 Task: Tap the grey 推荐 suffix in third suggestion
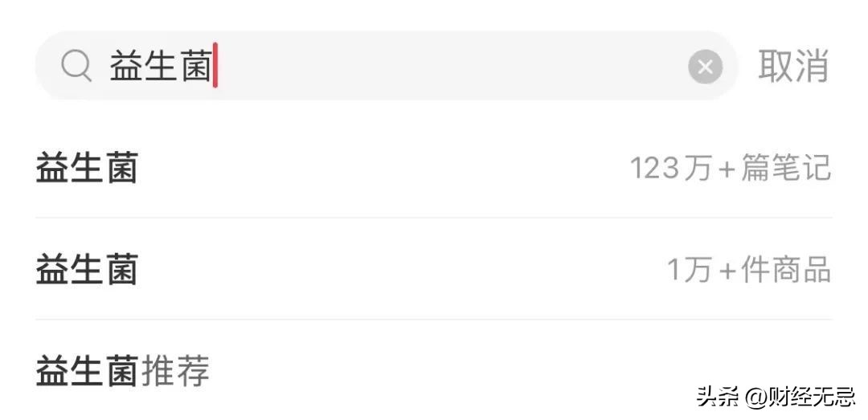175,371
